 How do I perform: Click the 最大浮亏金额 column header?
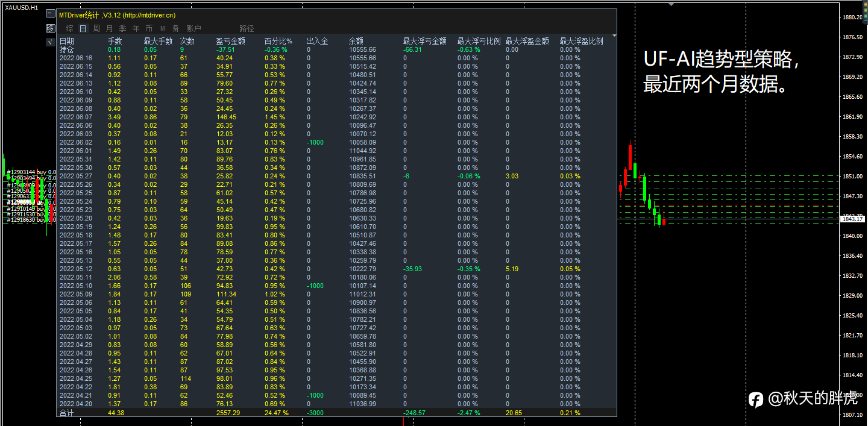pos(424,41)
